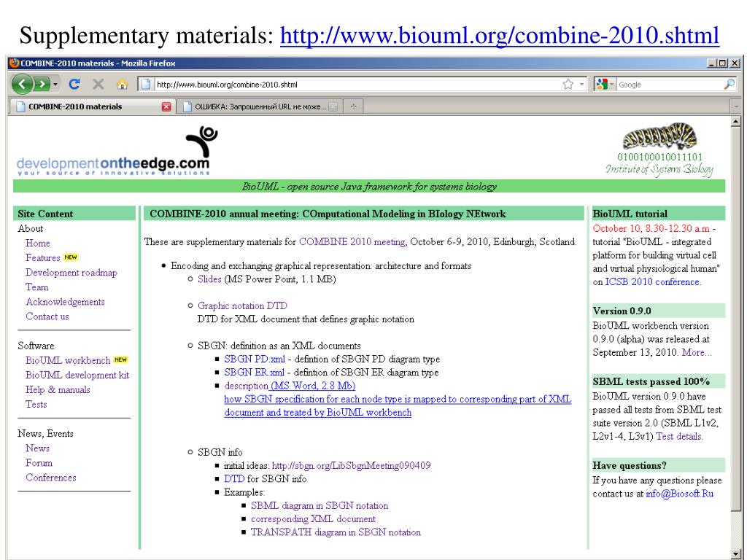Screen dimensions: 747x560
Task: Open the Home link in Site Content
Action: (38, 243)
